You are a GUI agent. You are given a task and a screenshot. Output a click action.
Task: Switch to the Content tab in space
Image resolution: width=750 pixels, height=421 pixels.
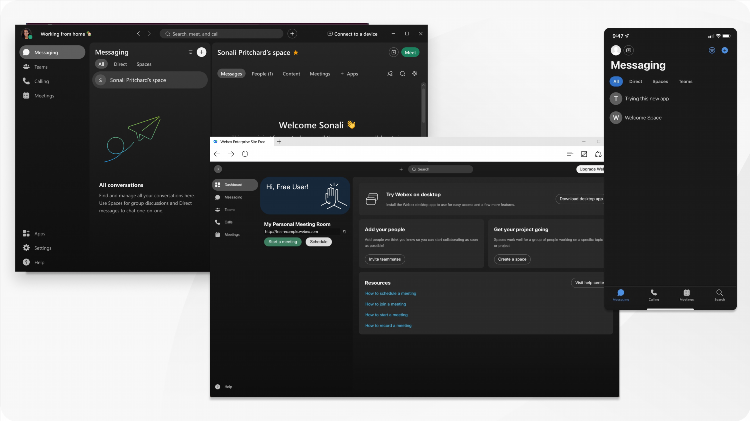click(x=291, y=74)
